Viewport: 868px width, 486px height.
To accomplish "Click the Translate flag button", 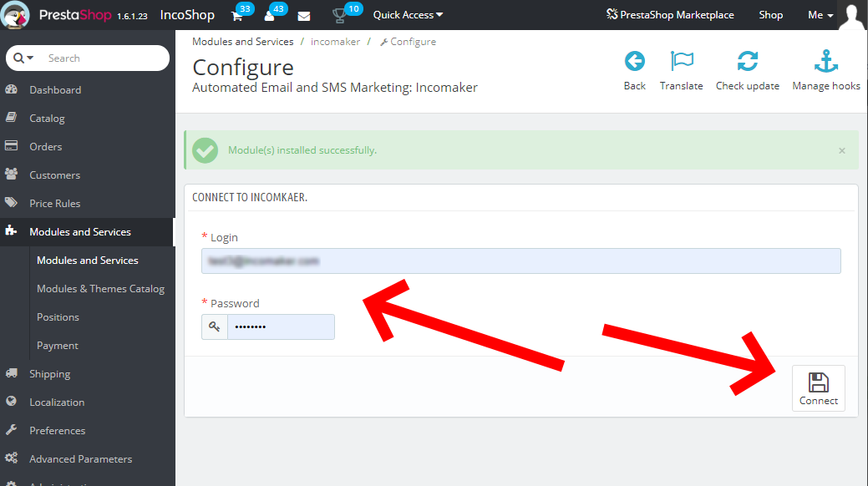I will pyautogui.click(x=682, y=71).
